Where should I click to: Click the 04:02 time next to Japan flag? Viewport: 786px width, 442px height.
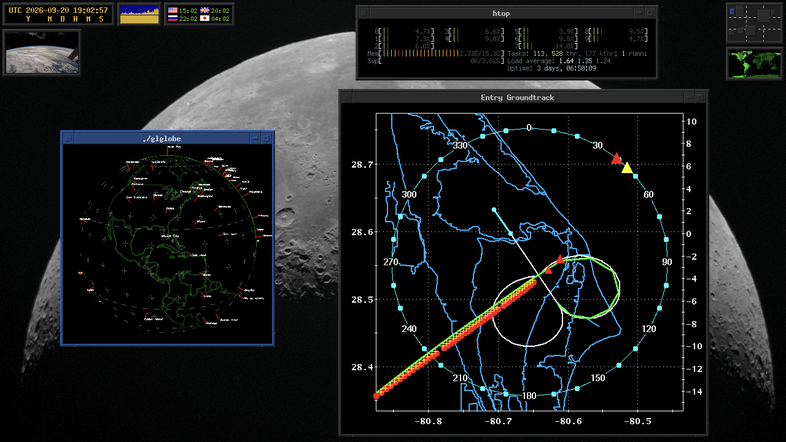click(221, 18)
